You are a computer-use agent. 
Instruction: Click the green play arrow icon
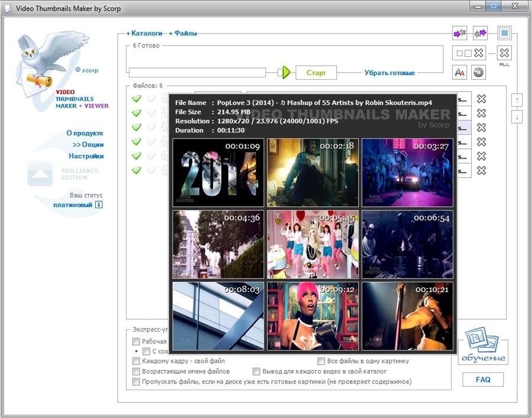pyautogui.click(x=286, y=73)
